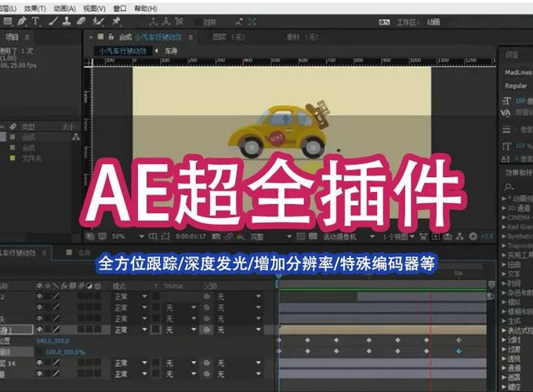The image size is (533, 392).
Task: Open 正常 blend mode dropdown on layer 2
Action: (131, 296)
